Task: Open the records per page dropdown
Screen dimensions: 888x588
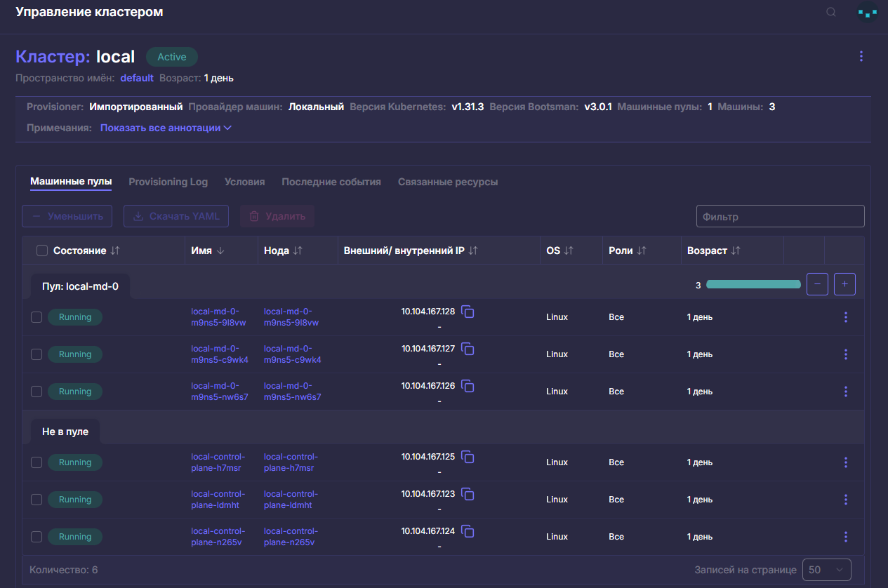Action: (x=827, y=570)
